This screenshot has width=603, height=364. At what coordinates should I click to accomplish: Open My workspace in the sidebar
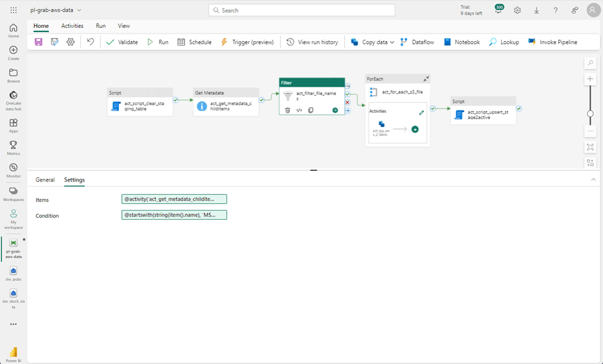pyautogui.click(x=13, y=219)
